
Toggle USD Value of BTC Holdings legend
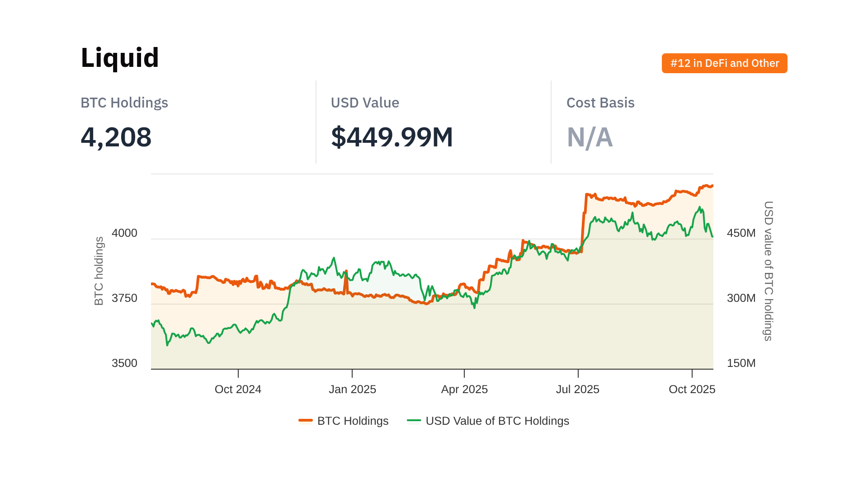pos(497,421)
